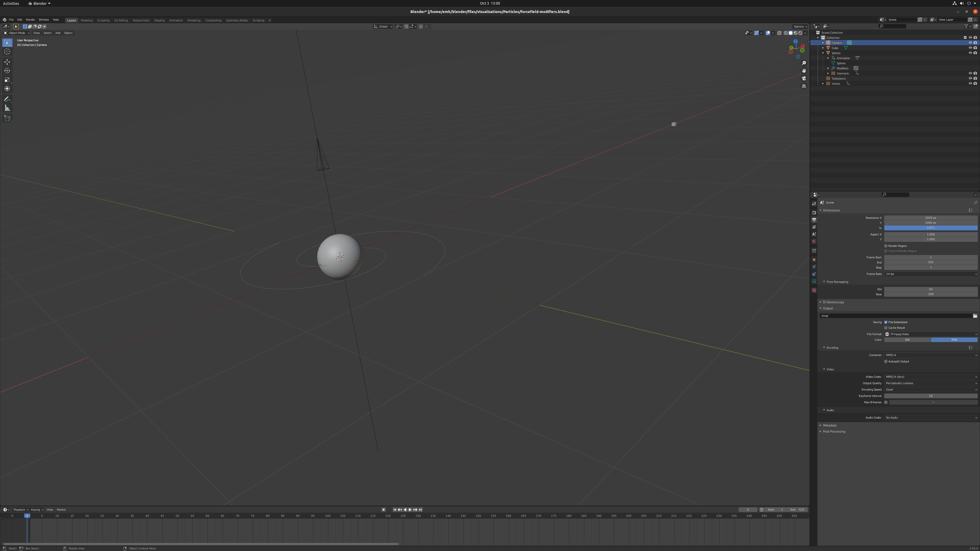Select the Measure tool
Viewport: 980px width, 551px height.
[x=7, y=108]
